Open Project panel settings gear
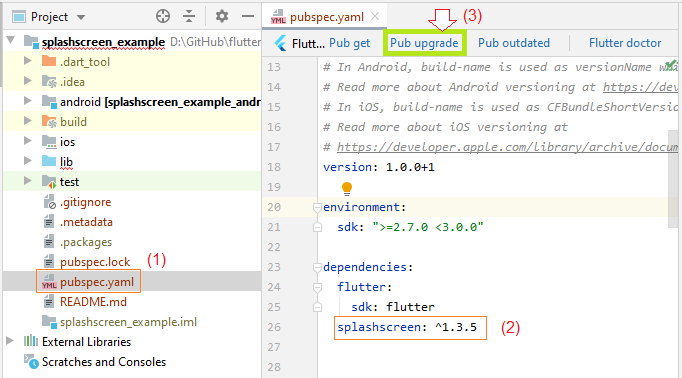Image resolution: width=682 pixels, height=378 pixels. [x=222, y=17]
